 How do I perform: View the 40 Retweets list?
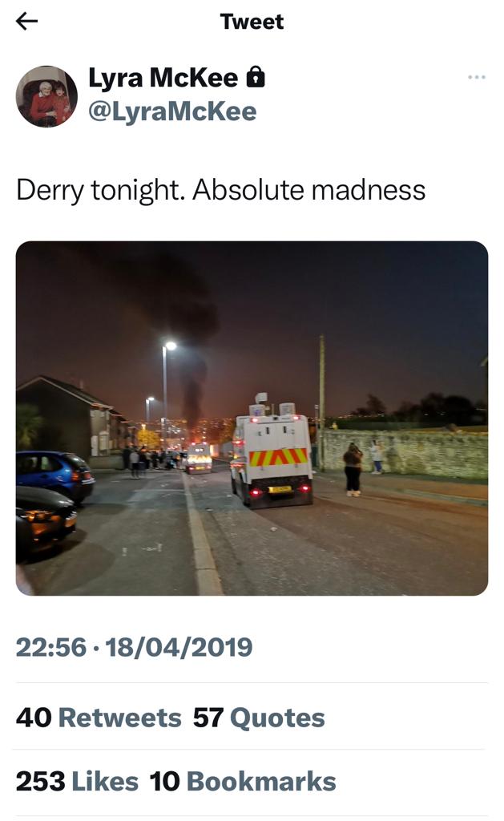(99, 718)
